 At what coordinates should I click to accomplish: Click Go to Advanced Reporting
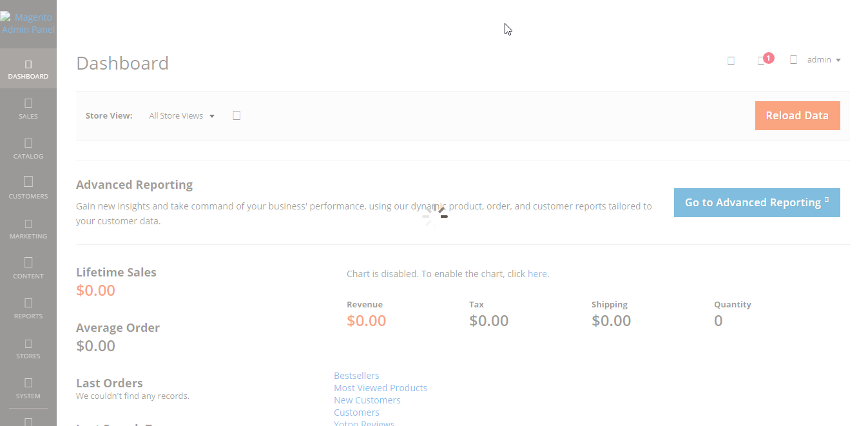(x=757, y=202)
